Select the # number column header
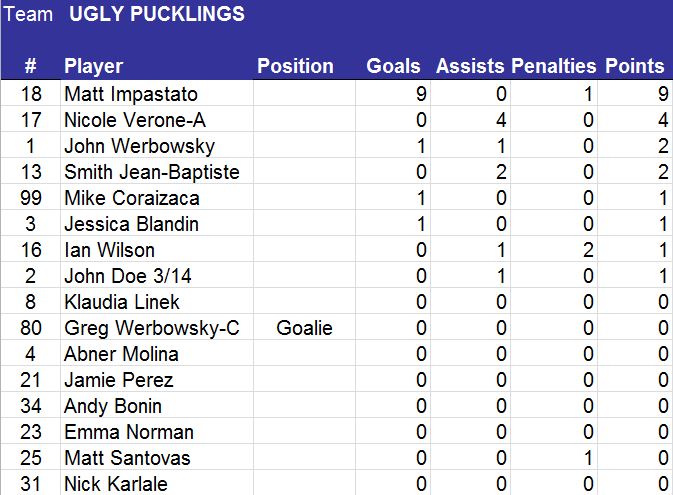 30,66
